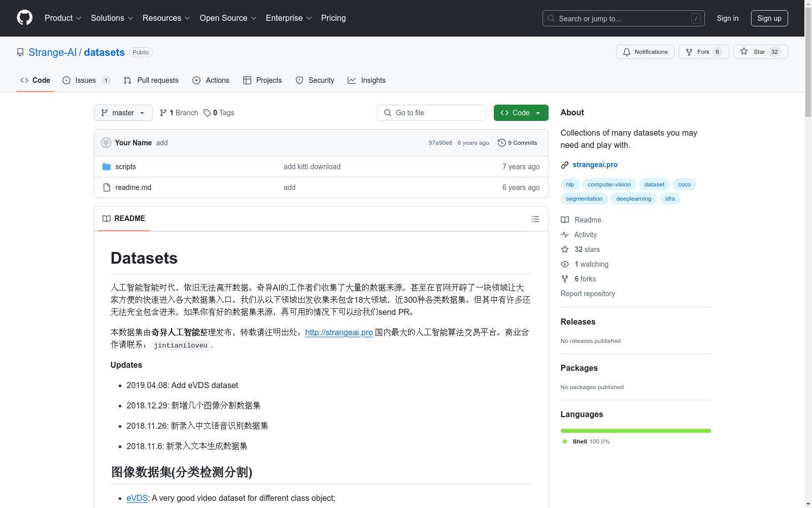This screenshot has height=508, width=812.
Task: Open the Activity link
Action: pos(579,235)
